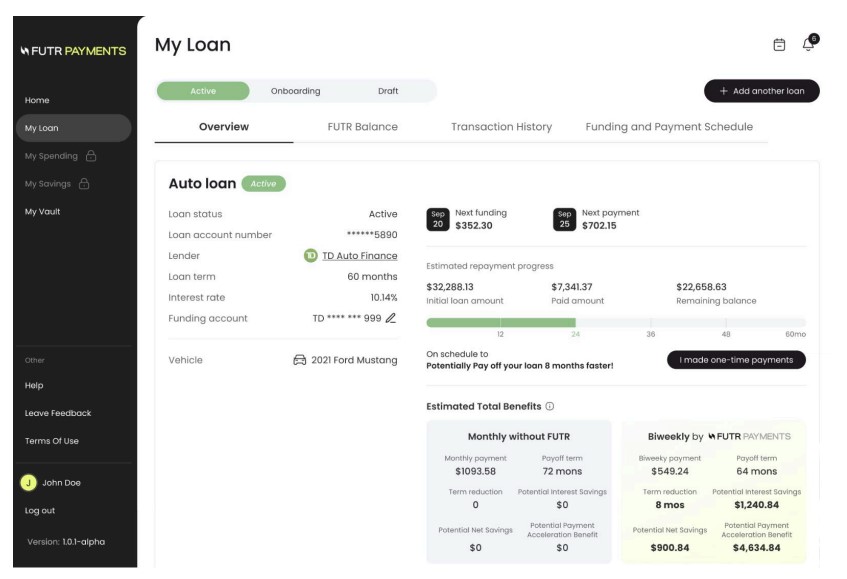Switch loan filter to Onboarding

point(296,91)
